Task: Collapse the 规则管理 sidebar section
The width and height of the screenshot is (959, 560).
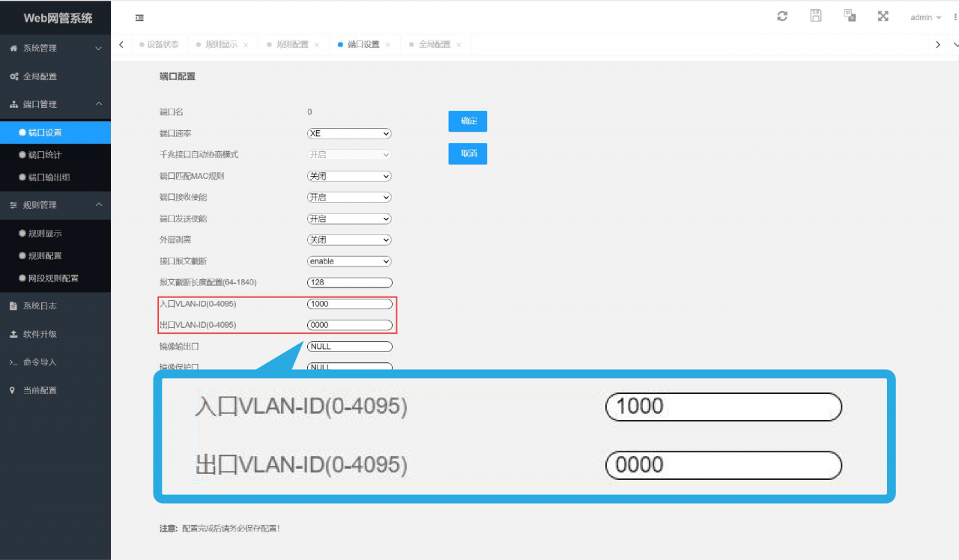Action: click(55, 205)
